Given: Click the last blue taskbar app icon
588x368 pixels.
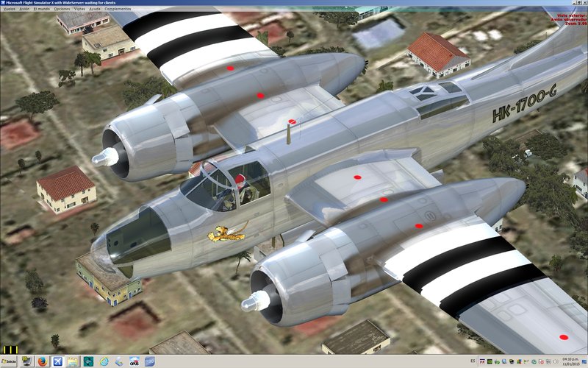Looking at the screenshot, I should click(150, 361).
